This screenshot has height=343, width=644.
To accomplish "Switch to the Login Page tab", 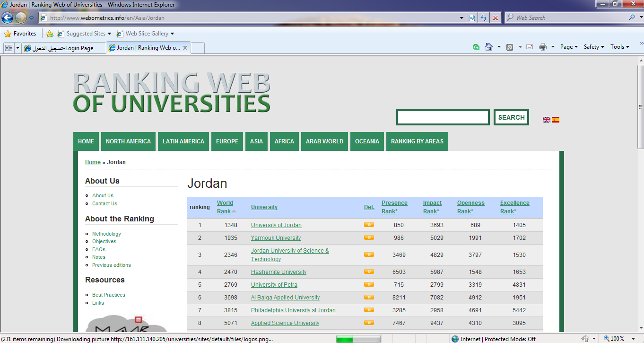I will click(x=63, y=48).
